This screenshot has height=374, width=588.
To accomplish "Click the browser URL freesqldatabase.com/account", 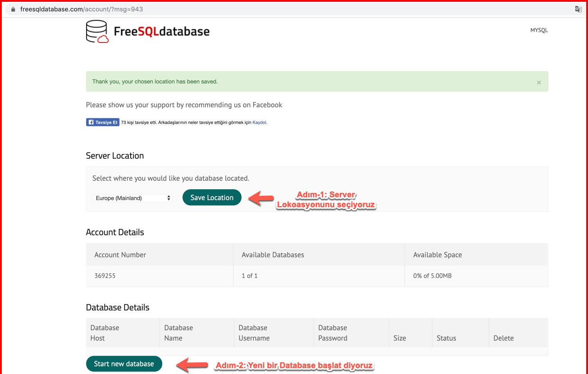I will tap(82, 9).
